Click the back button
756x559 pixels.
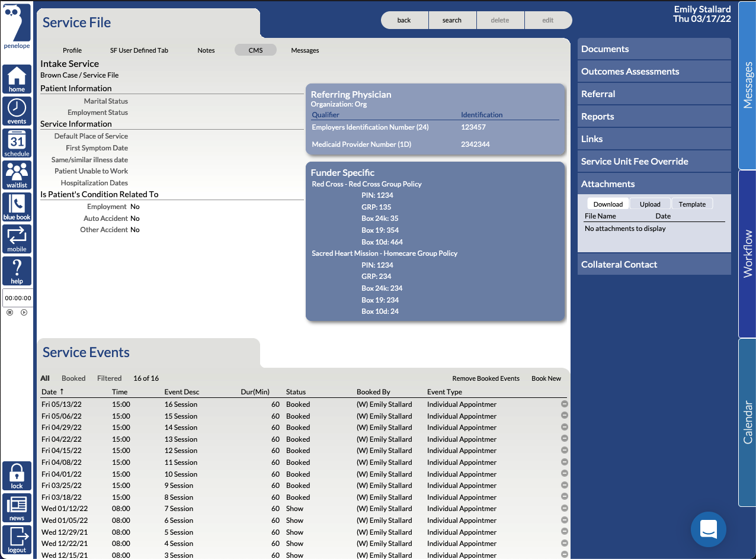pos(404,20)
